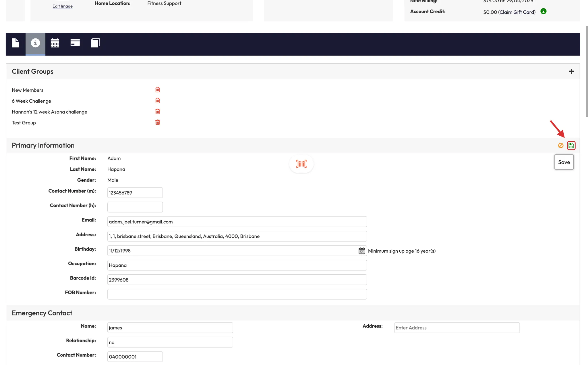Delete Hannah's 12 week Asana challenge group
588x365 pixels.
pyautogui.click(x=157, y=112)
